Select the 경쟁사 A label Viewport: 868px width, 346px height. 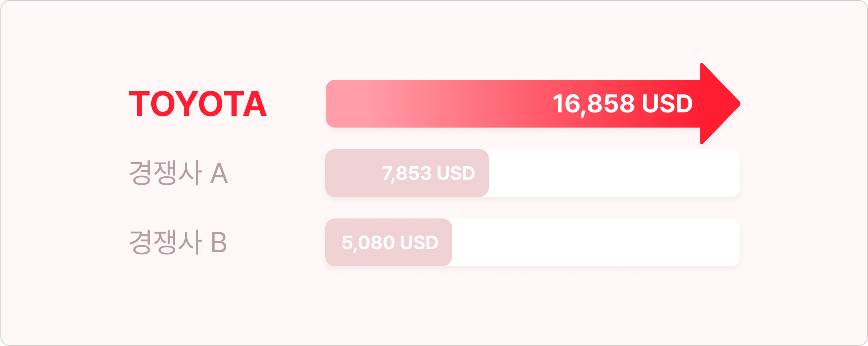point(178,173)
